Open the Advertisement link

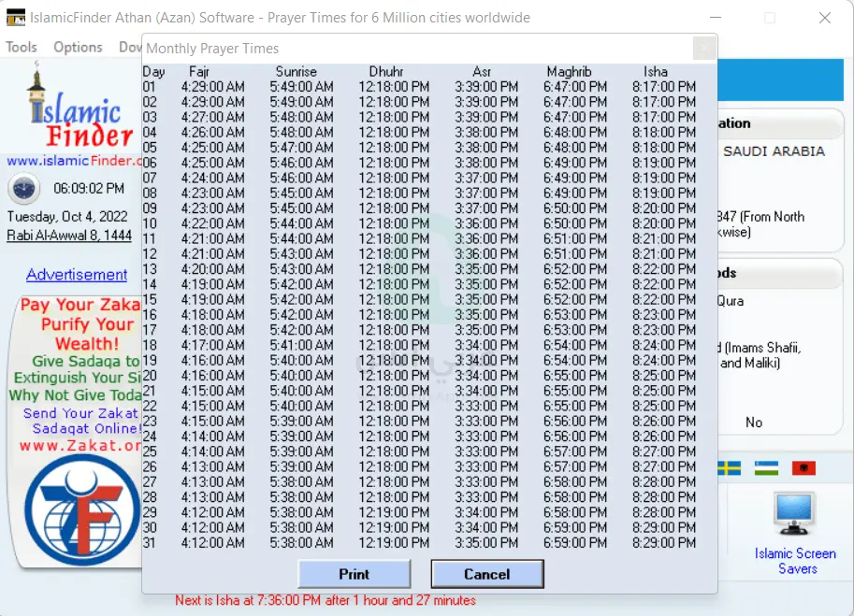pos(77,275)
